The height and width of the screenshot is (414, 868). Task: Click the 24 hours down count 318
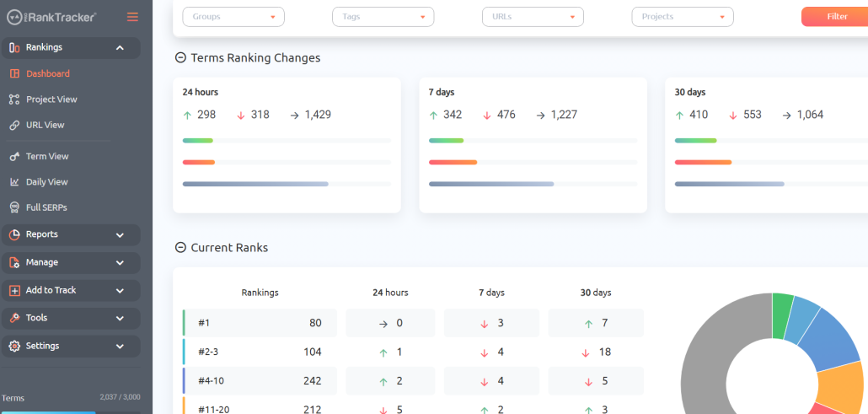[260, 115]
